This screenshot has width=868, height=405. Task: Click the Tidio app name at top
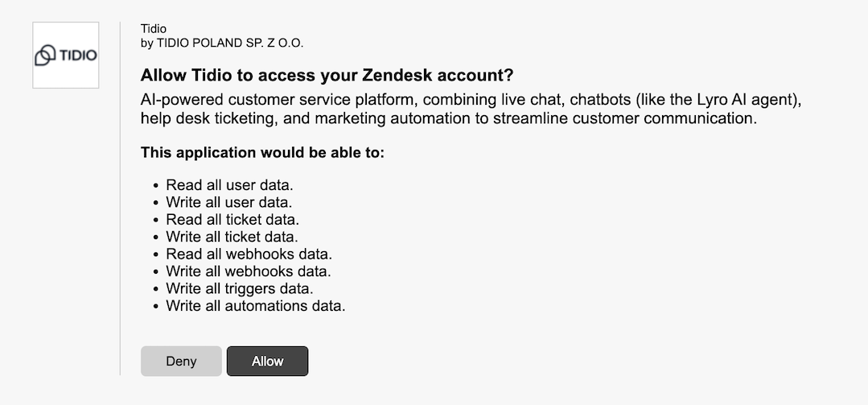click(x=154, y=29)
